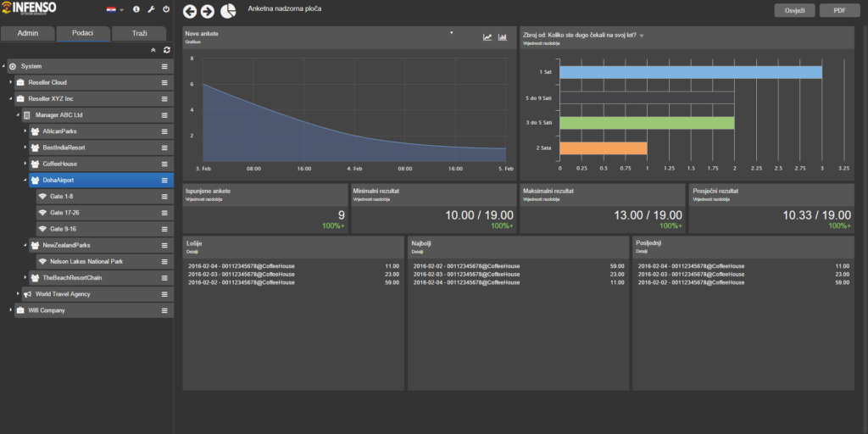Viewport: 868px width, 434px height.
Task: Switch to line chart view icon
Action: (x=487, y=37)
